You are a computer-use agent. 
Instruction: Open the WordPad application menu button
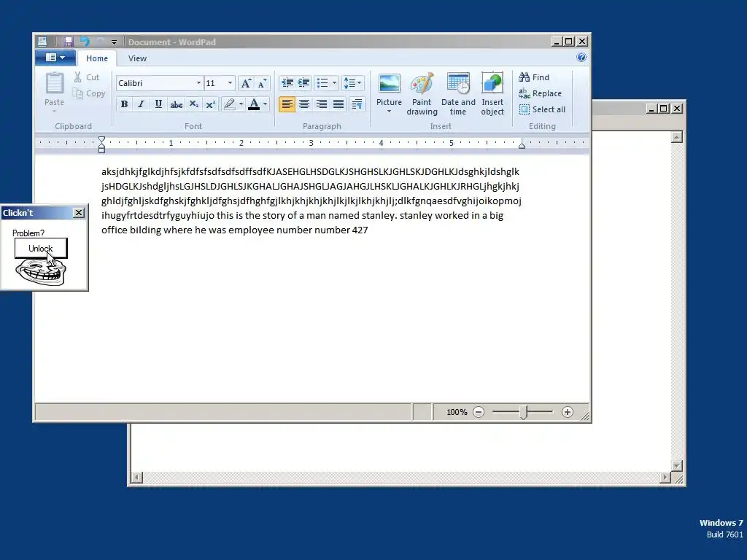pos(55,58)
